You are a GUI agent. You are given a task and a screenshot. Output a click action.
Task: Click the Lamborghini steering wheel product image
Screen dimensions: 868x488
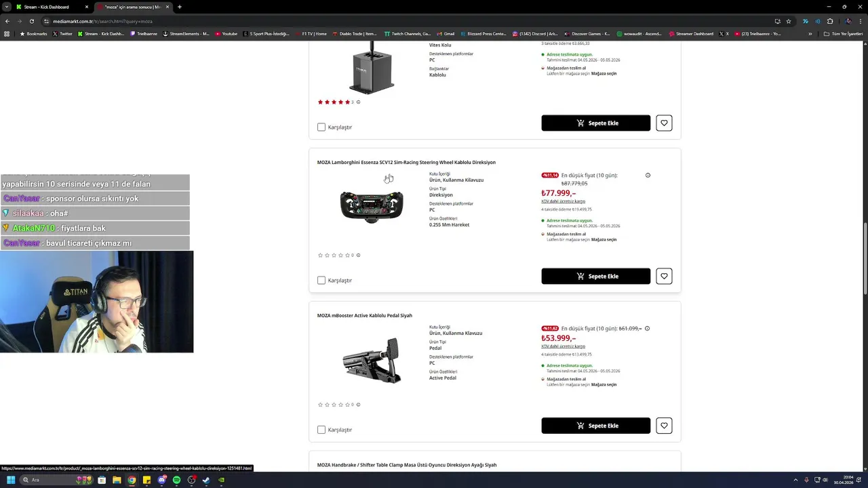click(x=372, y=207)
